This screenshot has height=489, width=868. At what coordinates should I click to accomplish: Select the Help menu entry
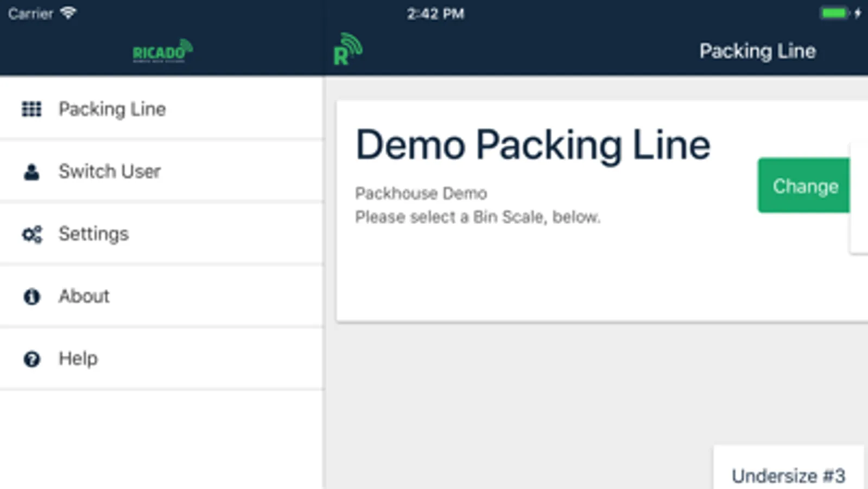[78, 359]
